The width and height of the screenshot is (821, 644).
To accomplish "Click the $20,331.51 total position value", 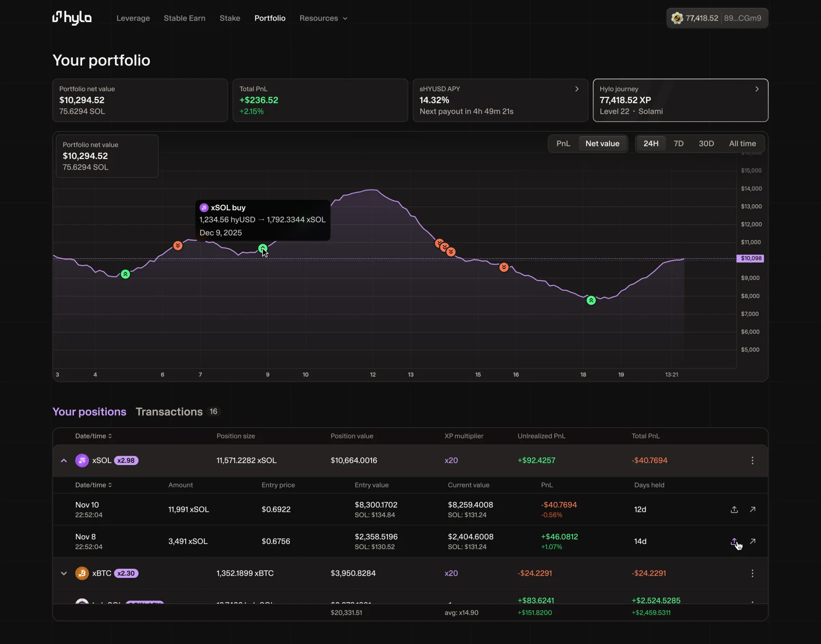I will [346, 613].
